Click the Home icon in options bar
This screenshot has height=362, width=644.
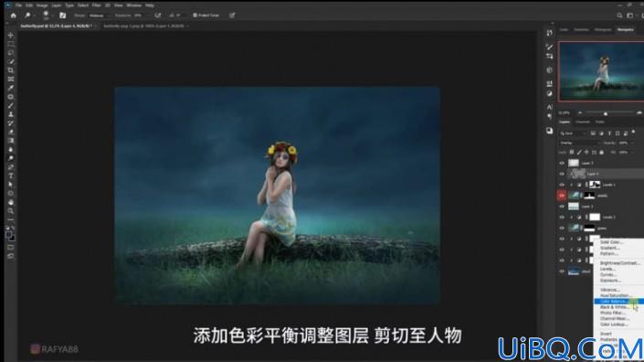13,16
